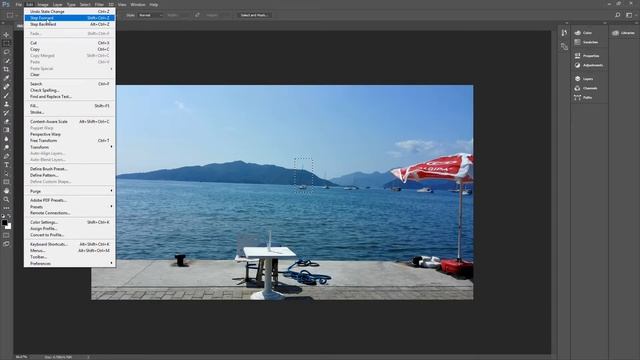Viewport: 640px width, 360px height.
Task: Select the Brush tool
Action: tap(6, 96)
